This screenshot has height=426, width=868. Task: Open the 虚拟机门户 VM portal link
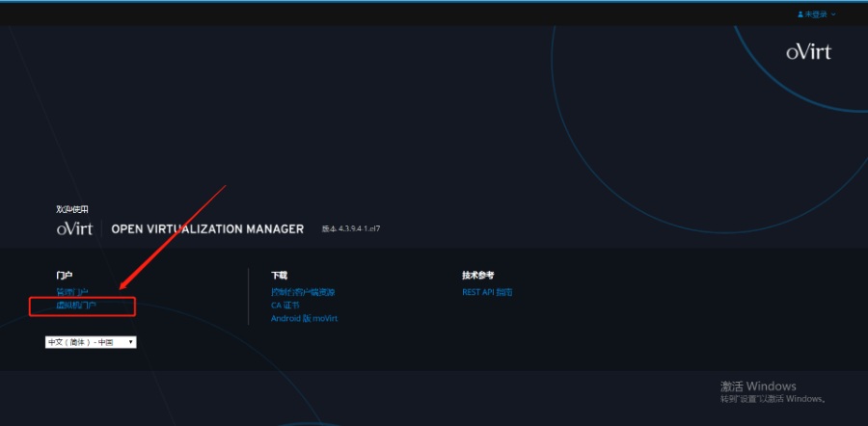point(76,305)
